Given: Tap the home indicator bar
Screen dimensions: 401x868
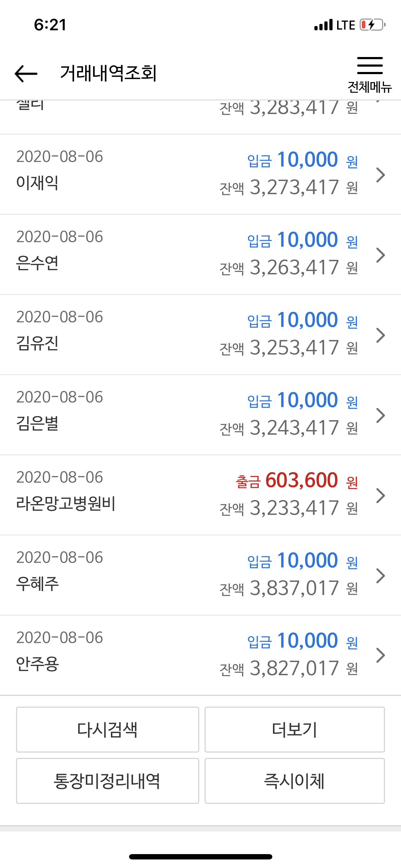Looking at the screenshot, I should pos(201,857).
